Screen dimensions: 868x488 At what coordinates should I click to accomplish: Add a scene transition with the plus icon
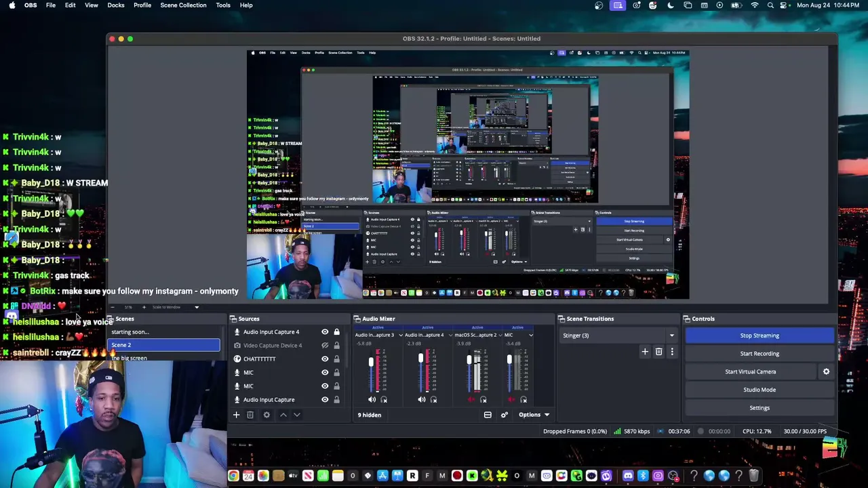point(645,352)
